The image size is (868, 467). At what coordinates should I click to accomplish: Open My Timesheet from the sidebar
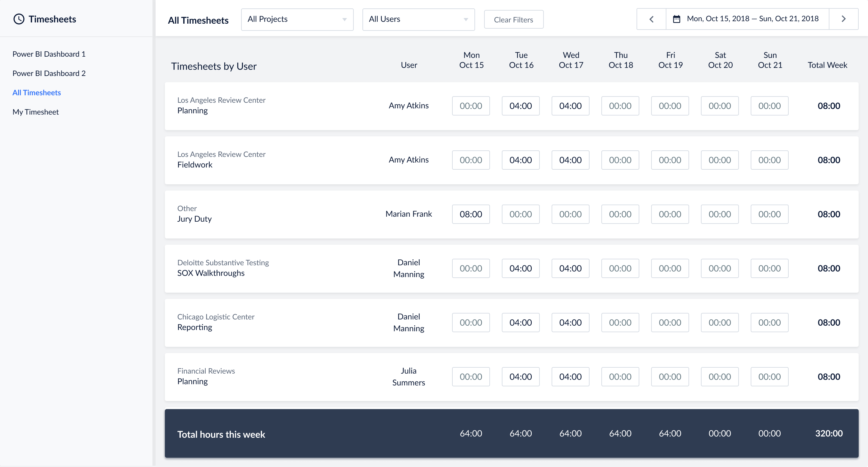35,111
